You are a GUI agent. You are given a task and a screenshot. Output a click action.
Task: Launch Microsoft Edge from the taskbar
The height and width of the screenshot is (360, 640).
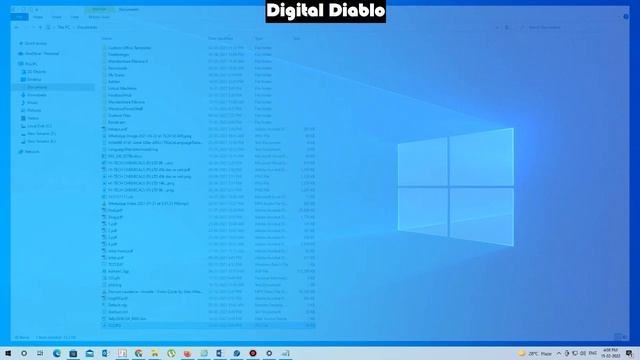coord(57,353)
